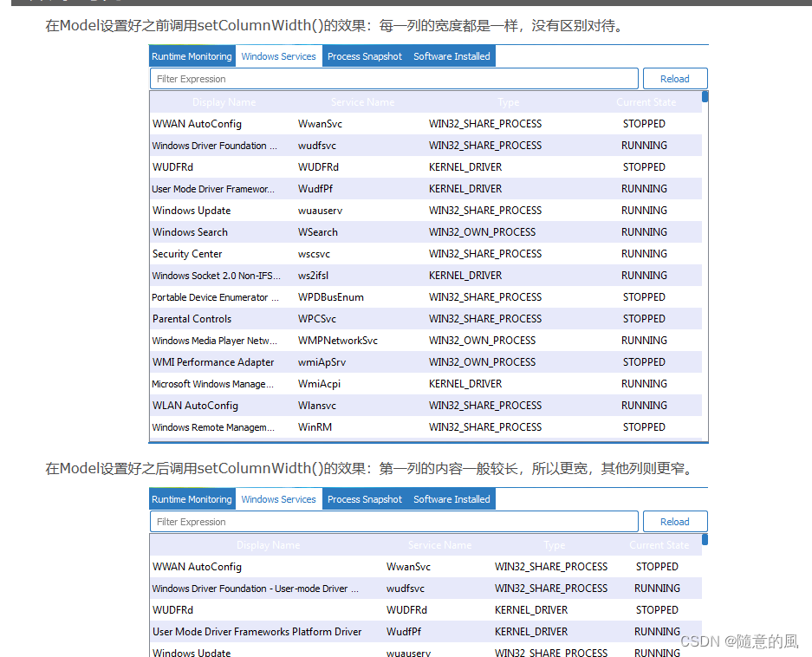Click RUNNING state in WLAN AutoConfig row

point(644,406)
